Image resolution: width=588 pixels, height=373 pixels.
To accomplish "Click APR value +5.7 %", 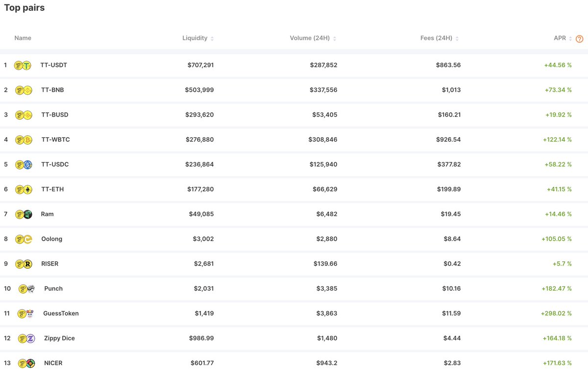I will pos(563,264).
